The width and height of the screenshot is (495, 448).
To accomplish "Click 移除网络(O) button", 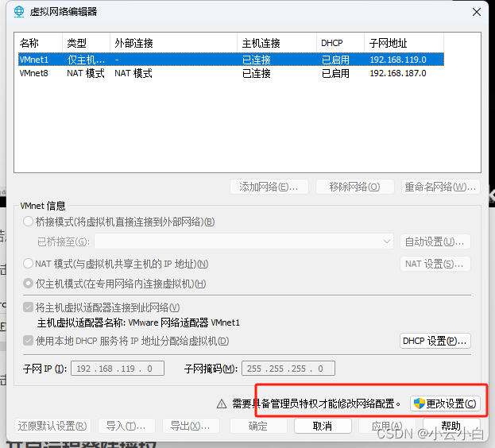I will tap(355, 187).
